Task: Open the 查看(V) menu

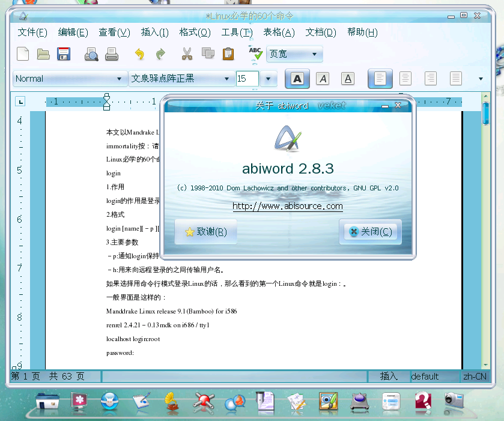Action: point(114,32)
